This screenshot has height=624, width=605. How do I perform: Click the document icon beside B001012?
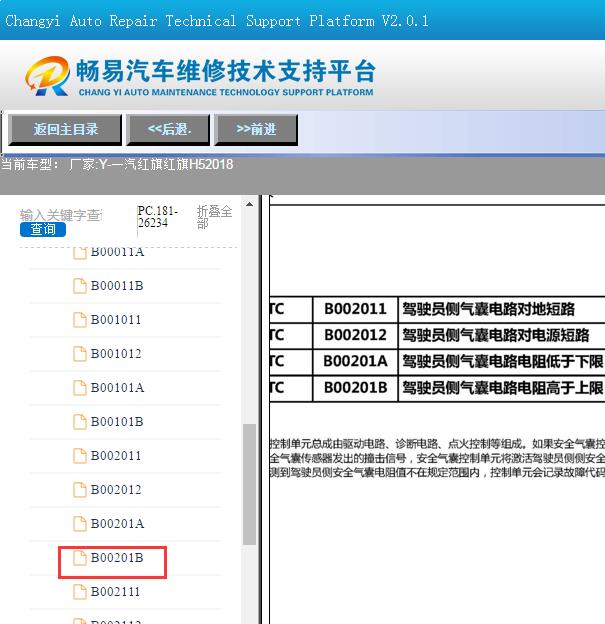80,353
